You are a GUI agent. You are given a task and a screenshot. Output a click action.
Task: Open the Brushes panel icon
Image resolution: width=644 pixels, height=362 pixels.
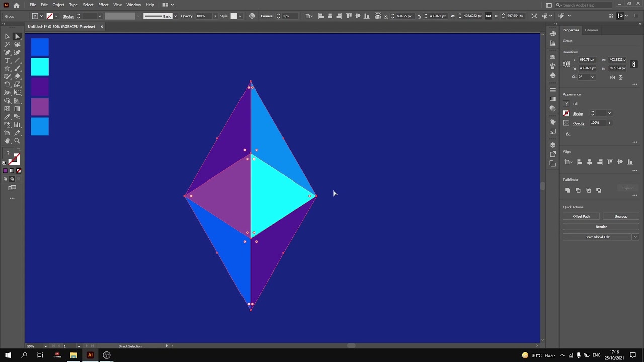pos(553,66)
